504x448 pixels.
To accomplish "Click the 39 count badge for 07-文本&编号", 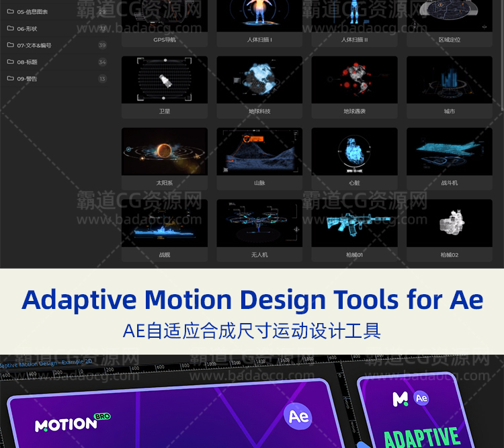I will pos(102,45).
